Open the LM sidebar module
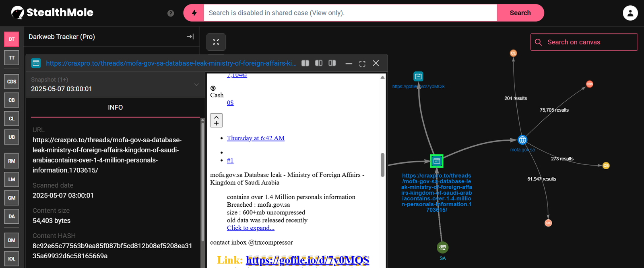This screenshot has height=268, width=644. click(12, 179)
